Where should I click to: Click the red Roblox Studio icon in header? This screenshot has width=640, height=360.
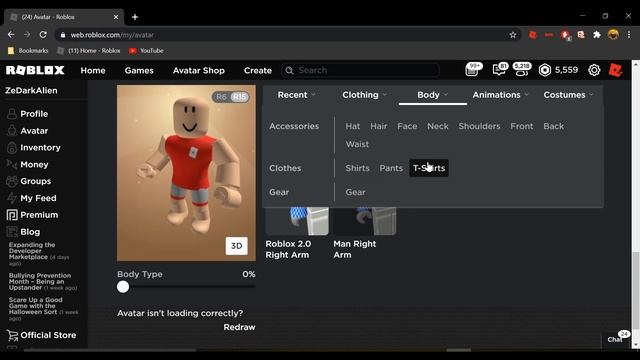point(616,70)
